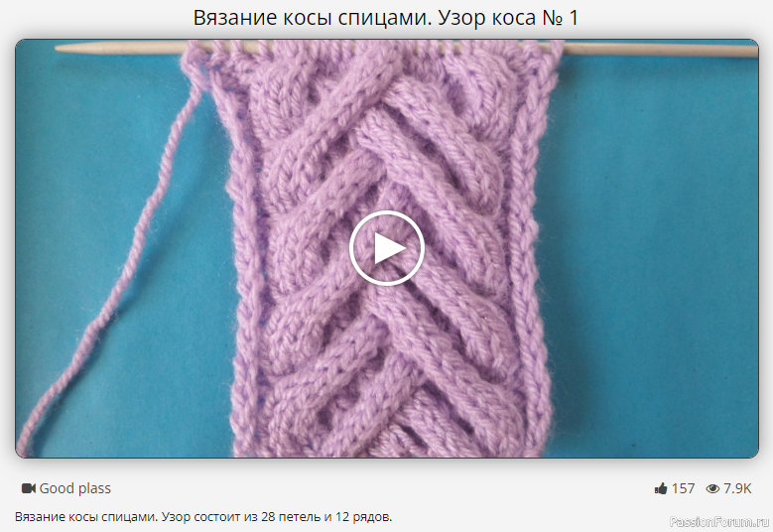This screenshot has height=532, width=773.
Task: Click the video camera icon
Action: (x=28, y=488)
